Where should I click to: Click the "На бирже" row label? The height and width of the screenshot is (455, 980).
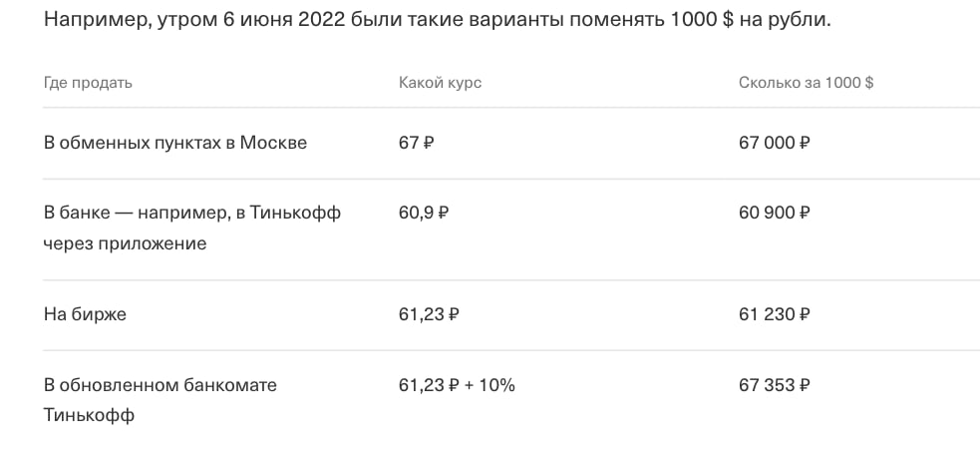(85, 314)
